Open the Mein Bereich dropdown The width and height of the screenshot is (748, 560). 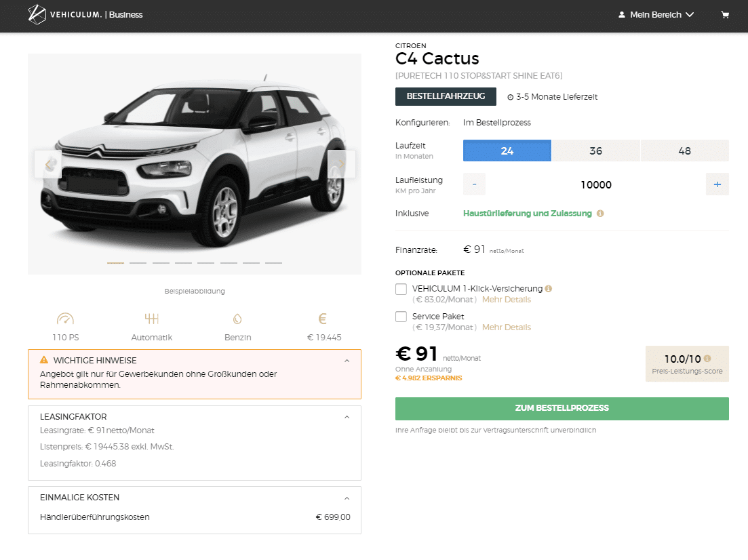pos(656,15)
